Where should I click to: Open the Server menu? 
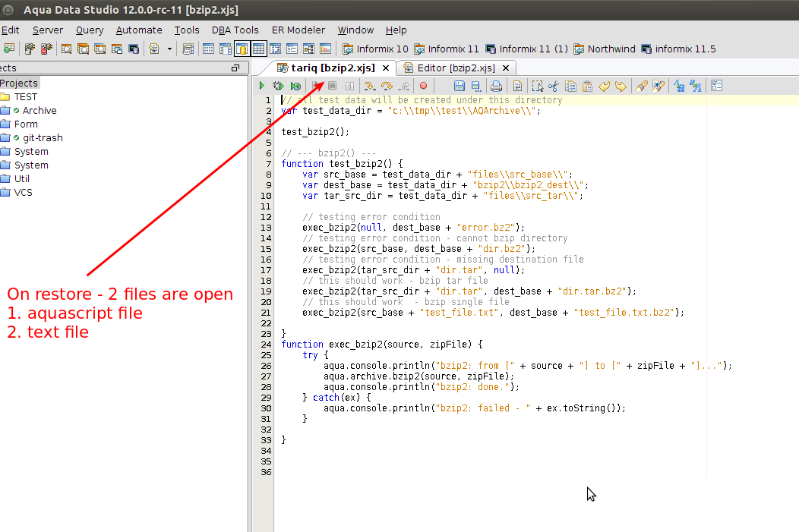coord(47,30)
